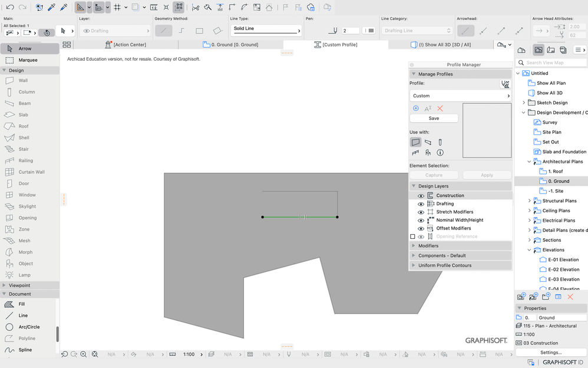The height and width of the screenshot is (368, 588).
Task: Select the Arc/Circle drawing tool
Action: pyautogui.click(x=29, y=327)
